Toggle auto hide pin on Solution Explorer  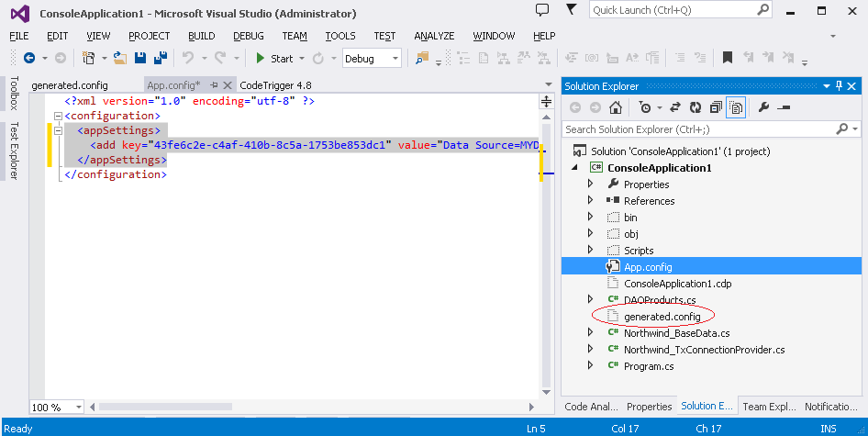(839, 86)
